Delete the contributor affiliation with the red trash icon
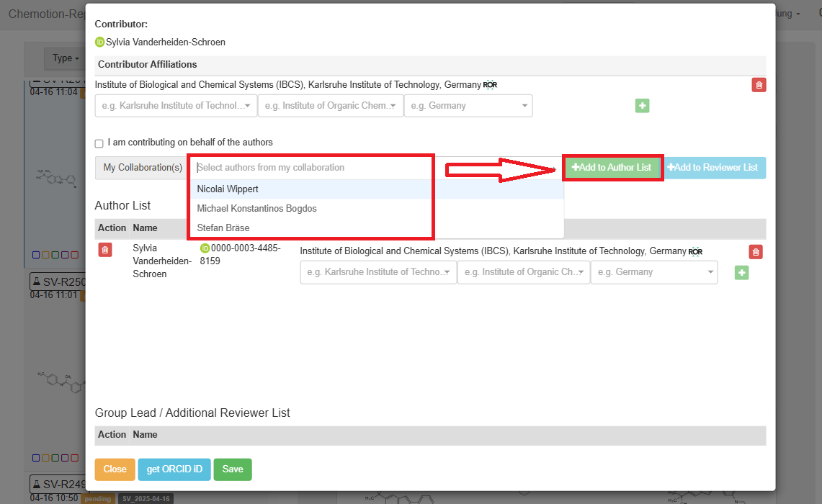This screenshot has height=504, width=822. click(759, 85)
